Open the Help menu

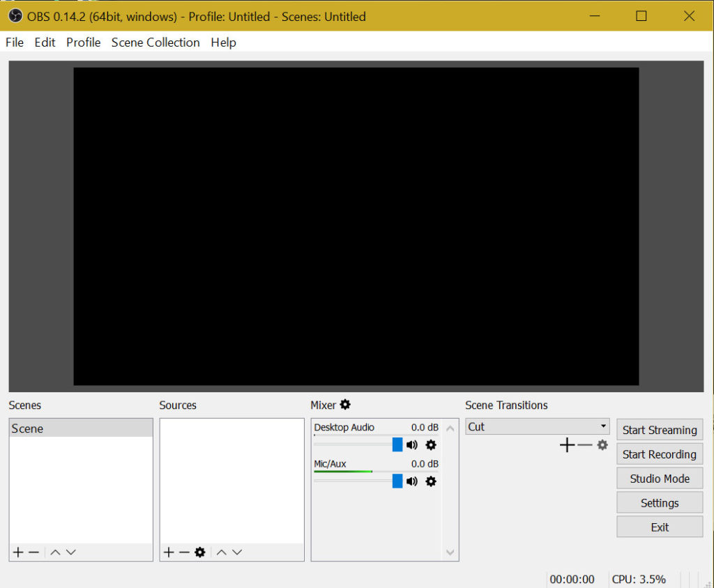coord(223,42)
